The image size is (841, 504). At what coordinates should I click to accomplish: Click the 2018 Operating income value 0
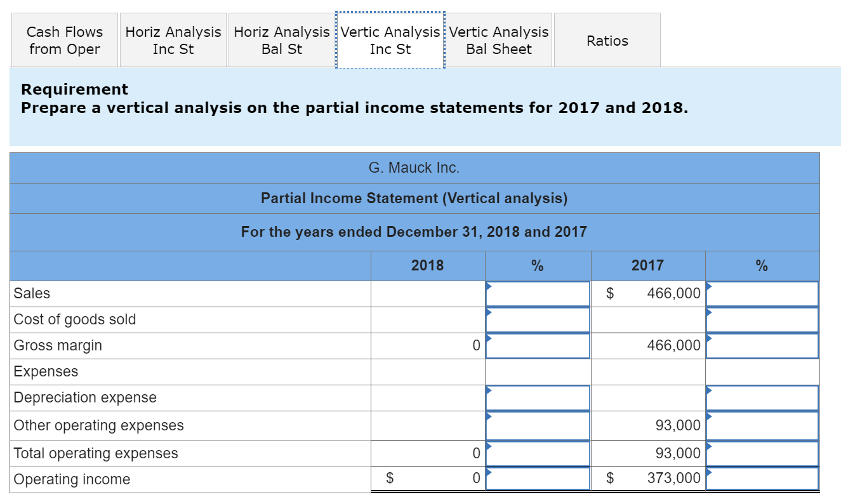pyautogui.click(x=475, y=478)
